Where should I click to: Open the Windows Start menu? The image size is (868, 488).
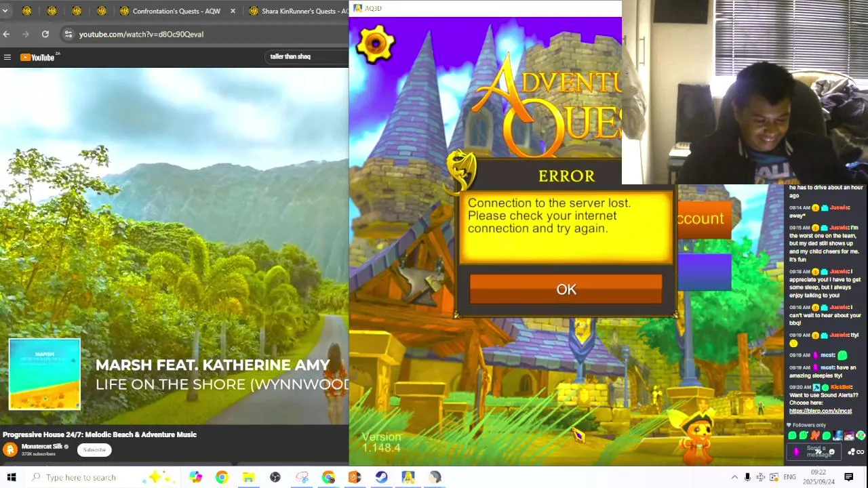pyautogui.click(x=12, y=477)
